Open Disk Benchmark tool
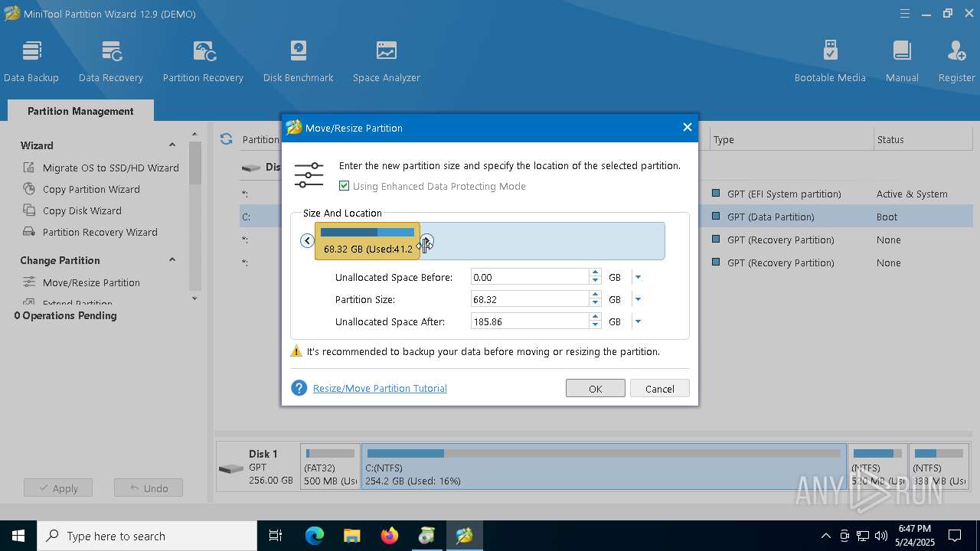The image size is (980, 551). click(x=299, y=61)
